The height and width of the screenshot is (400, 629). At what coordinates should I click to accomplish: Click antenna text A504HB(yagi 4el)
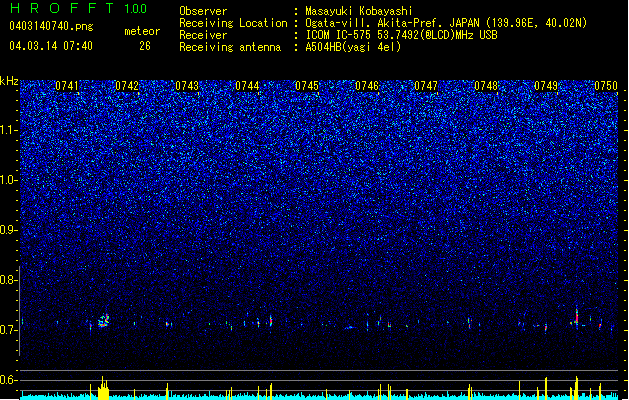point(353,47)
